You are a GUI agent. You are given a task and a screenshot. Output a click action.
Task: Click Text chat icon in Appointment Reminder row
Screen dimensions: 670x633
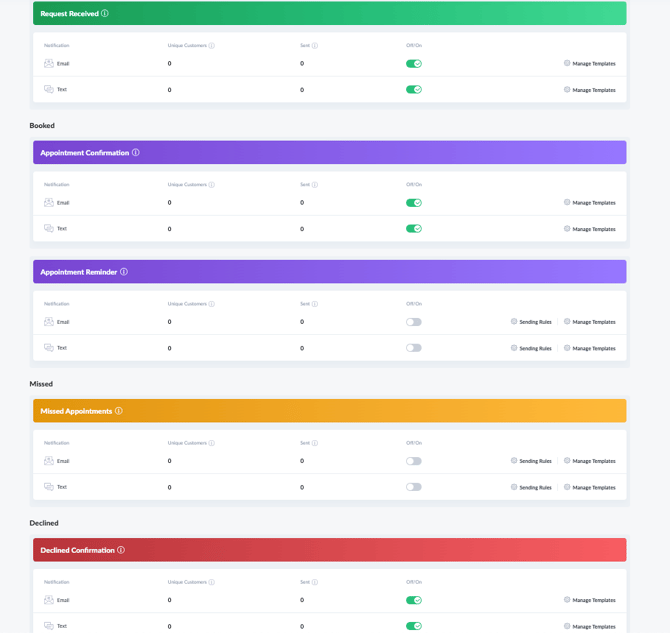point(49,348)
